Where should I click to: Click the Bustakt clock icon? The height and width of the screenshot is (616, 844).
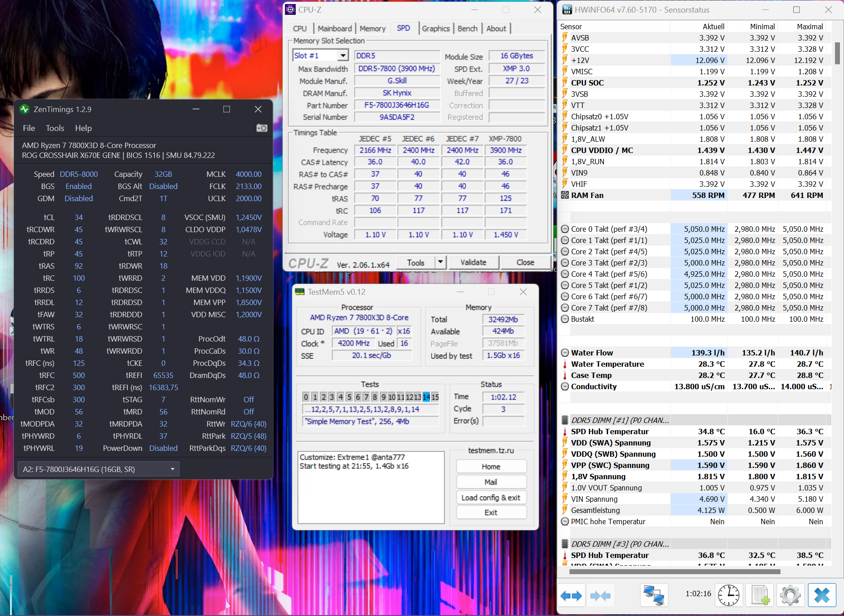(x=565, y=319)
